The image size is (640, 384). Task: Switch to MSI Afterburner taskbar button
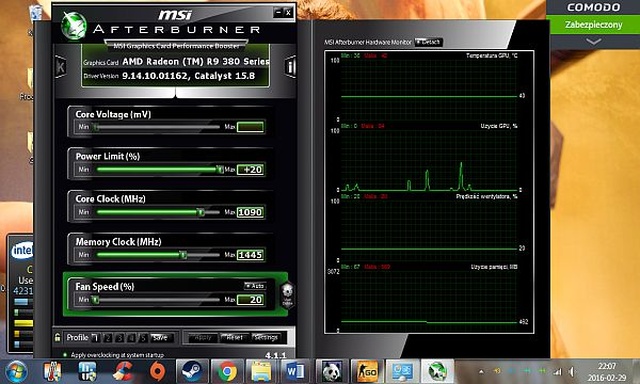pos(437,372)
